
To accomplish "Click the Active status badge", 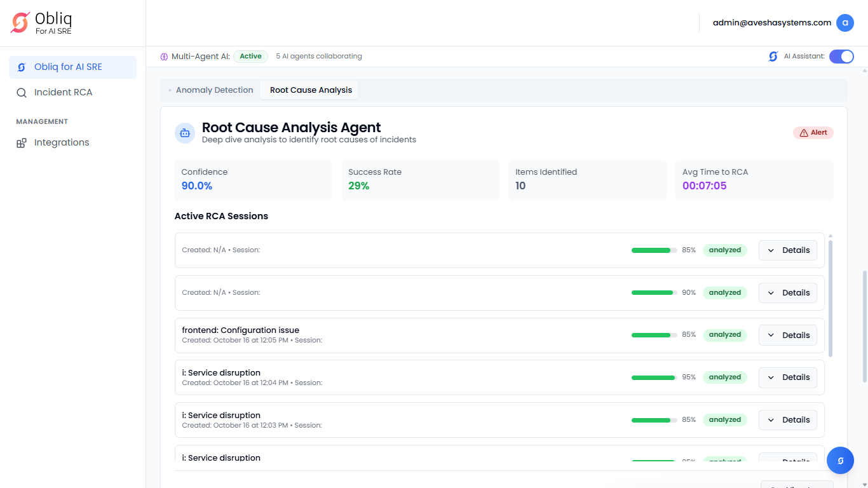I will [x=250, y=57].
